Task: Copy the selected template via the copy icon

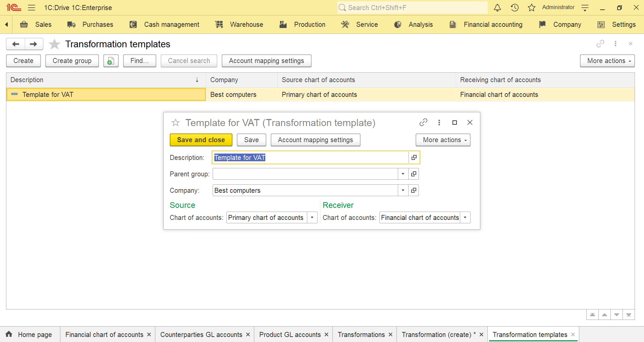Action: (111, 61)
